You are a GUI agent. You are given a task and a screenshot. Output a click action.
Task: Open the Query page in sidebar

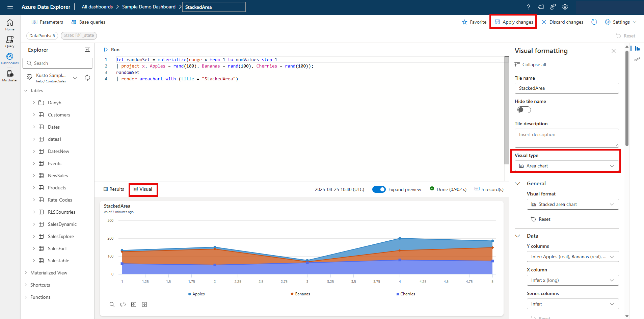coord(10,42)
